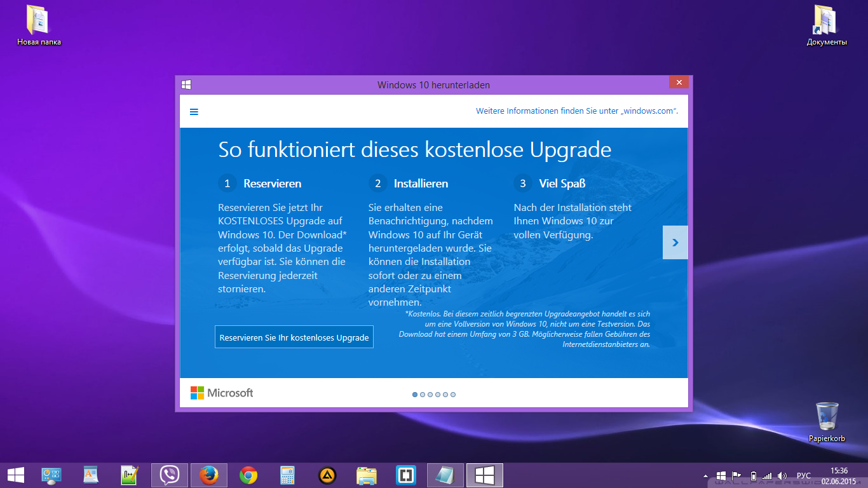Click 'Reservieren Sie Ihr kostenloses Upgrade' button

click(294, 337)
